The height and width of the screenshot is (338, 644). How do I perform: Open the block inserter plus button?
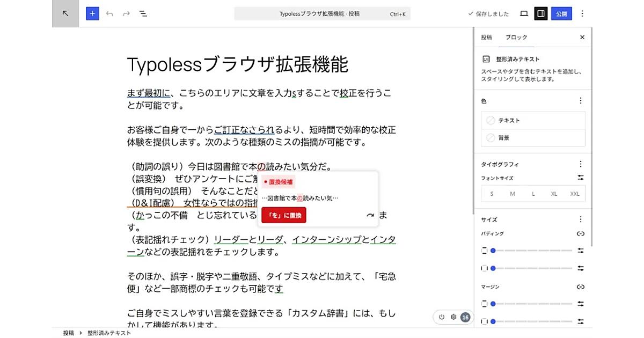click(92, 13)
